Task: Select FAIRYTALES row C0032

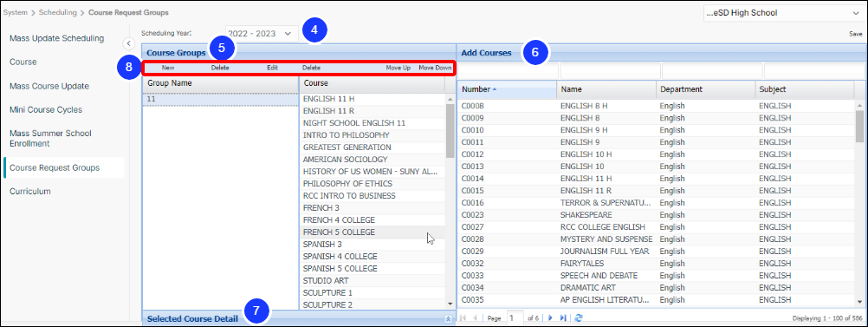Action: (657, 264)
